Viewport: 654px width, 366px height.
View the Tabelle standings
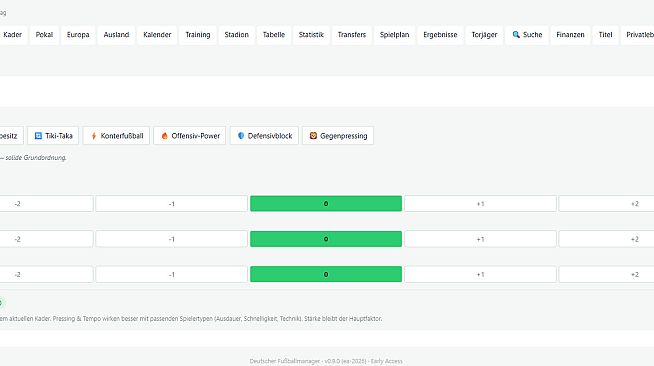(274, 35)
